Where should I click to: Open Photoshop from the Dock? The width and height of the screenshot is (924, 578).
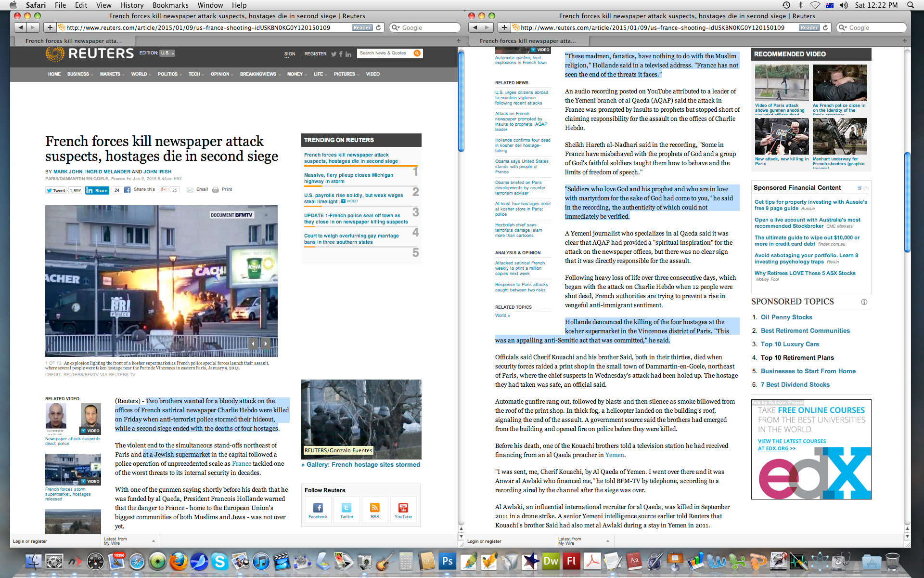[448, 561]
